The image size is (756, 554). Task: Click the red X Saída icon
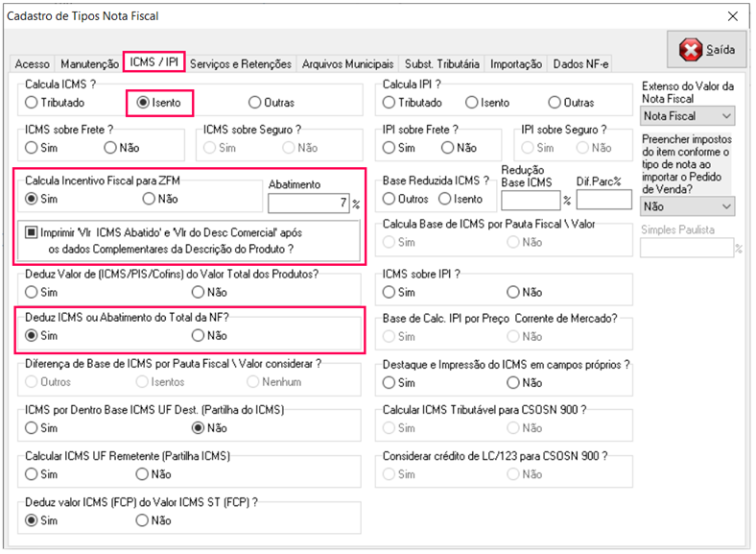pos(691,50)
